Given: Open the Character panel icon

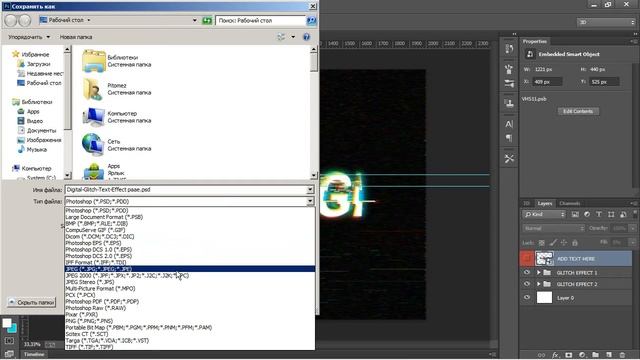Looking at the screenshot, I should pyautogui.click(x=509, y=124).
